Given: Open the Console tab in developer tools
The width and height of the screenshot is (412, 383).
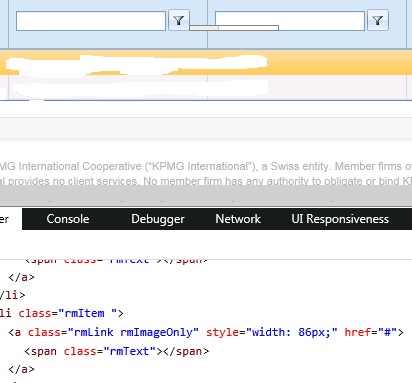Looking at the screenshot, I should pyautogui.click(x=68, y=219).
